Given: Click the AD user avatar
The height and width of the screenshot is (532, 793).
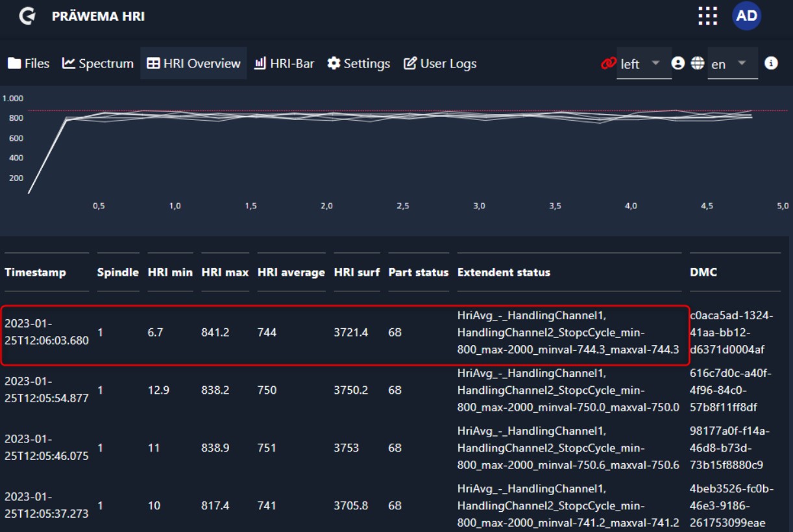Looking at the screenshot, I should (746, 16).
